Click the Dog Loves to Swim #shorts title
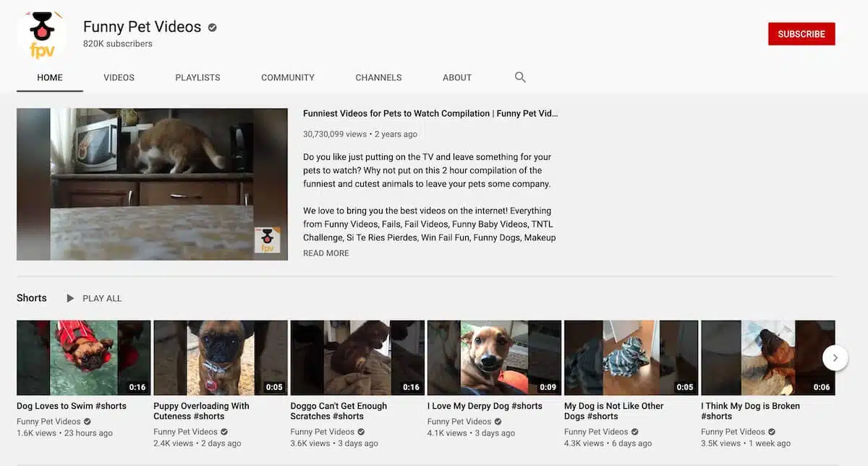868x466 pixels. pos(72,406)
